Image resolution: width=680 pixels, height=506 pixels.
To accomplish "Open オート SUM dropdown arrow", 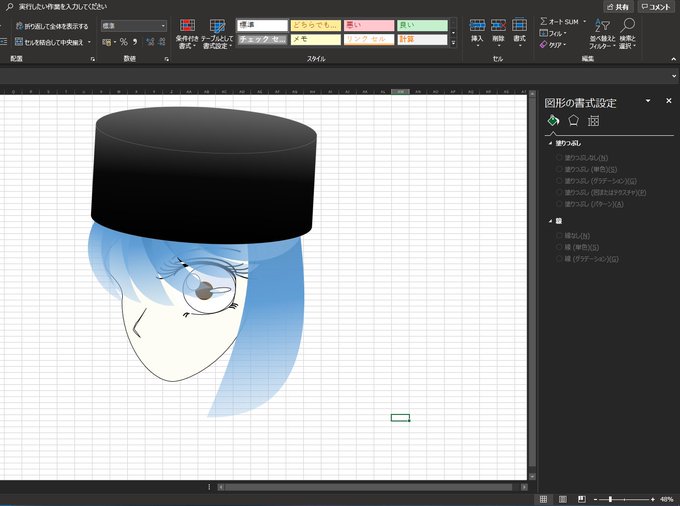I will tap(584, 21).
